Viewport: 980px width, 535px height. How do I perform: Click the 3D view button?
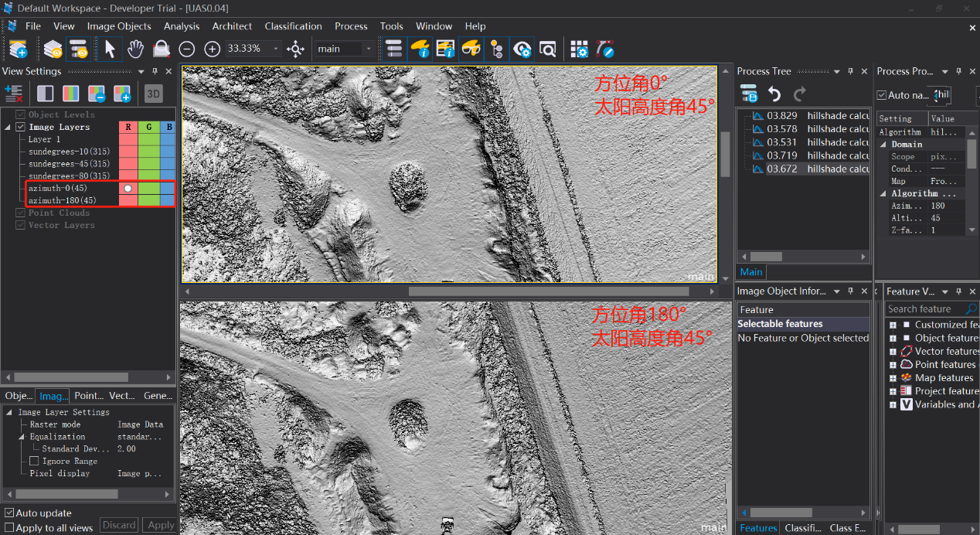pyautogui.click(x=153, y=94)
